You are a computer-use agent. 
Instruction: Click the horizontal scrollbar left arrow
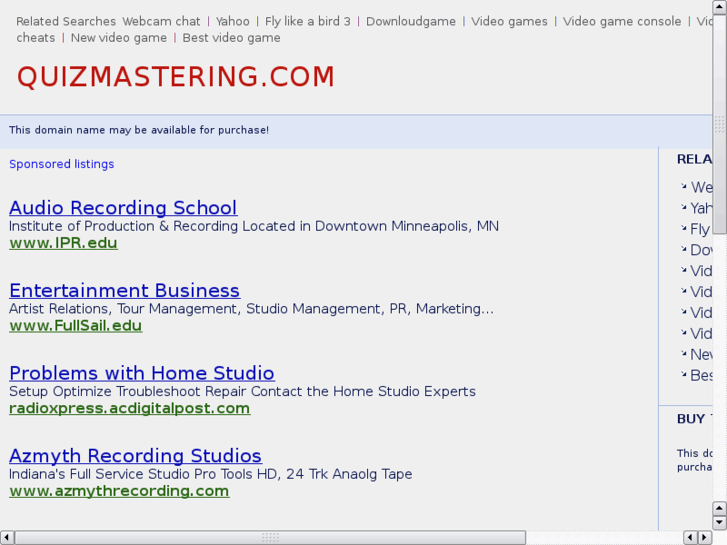(6, 538)
